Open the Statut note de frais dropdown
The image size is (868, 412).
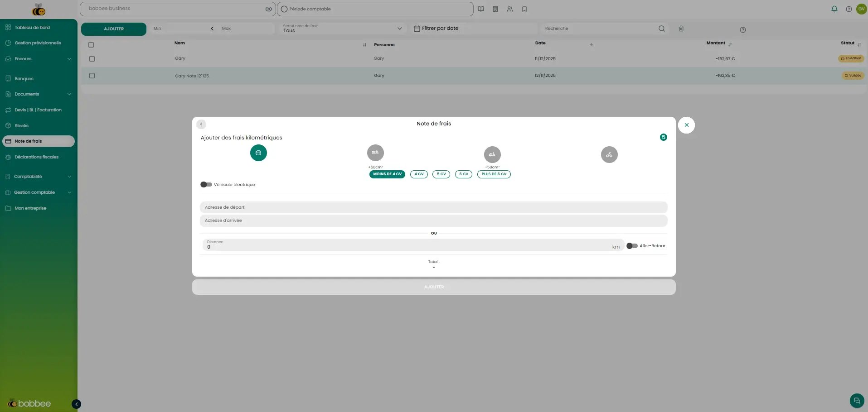pos(342,29)
